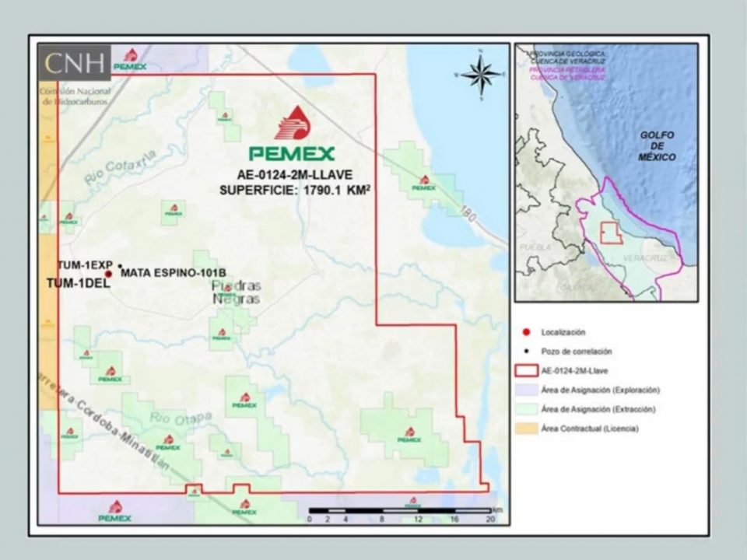Click the 'AE-0124-2M-LLAVE' title text
747x560 pixels.
[x=295, y=175]
